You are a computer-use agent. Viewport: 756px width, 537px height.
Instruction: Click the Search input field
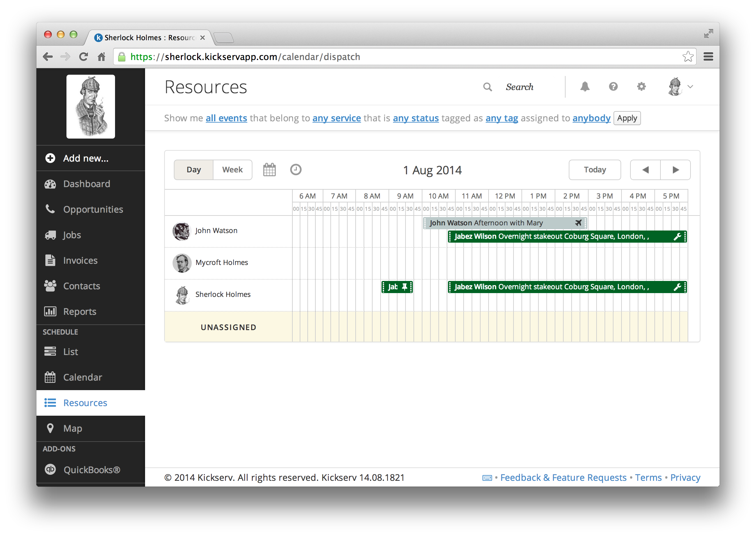tap(520, 87)
